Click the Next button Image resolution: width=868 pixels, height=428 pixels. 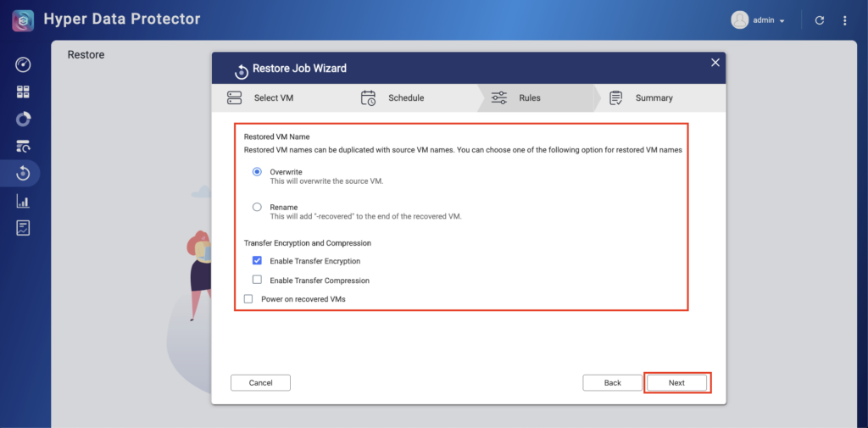676,383
